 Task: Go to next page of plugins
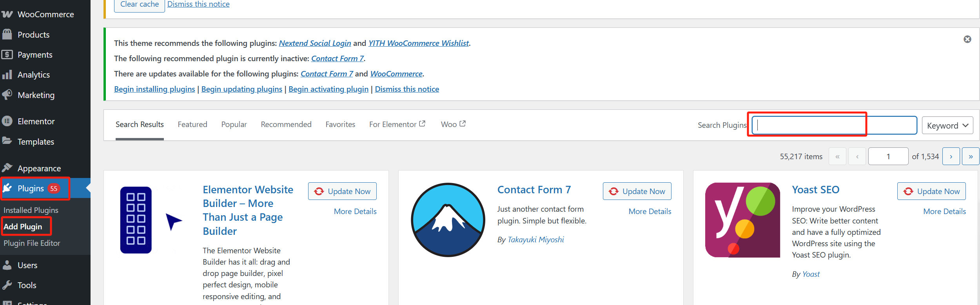pyautogui.click(x=951, y=156)
